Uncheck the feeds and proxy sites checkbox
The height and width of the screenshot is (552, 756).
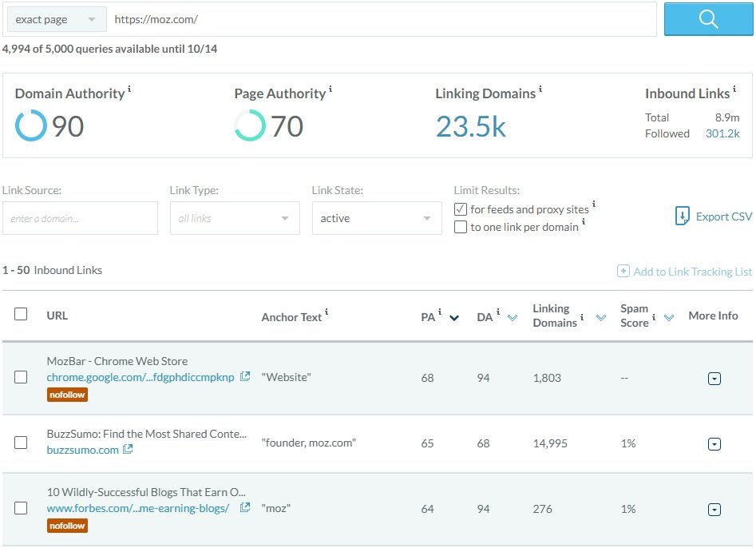point(460,209)
